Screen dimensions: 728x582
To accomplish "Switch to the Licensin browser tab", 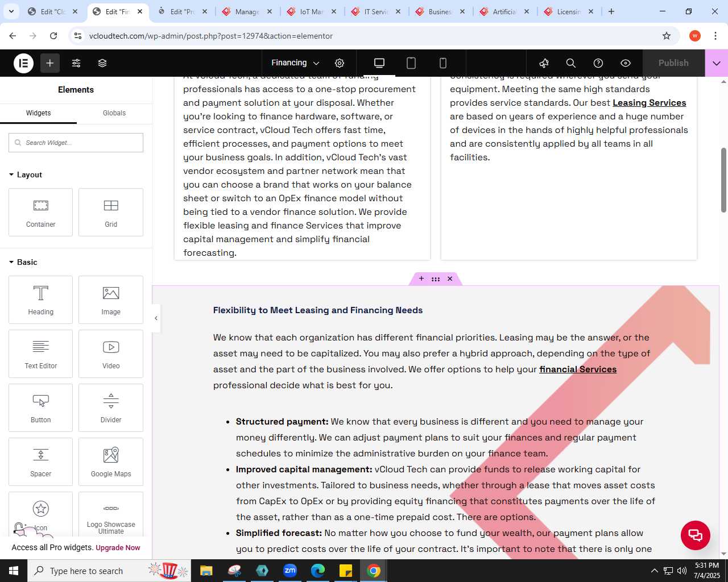I will [x=569, y=11].
